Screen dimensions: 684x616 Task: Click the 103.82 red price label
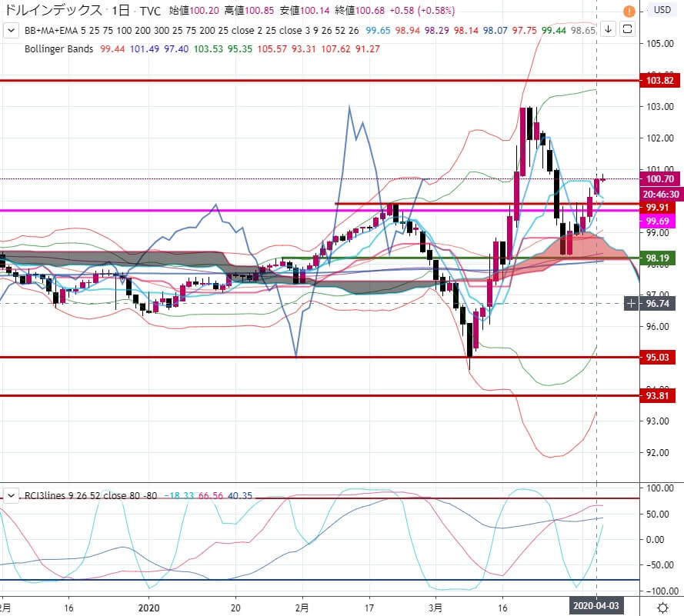pyautogui.click(x=659, y=81)
